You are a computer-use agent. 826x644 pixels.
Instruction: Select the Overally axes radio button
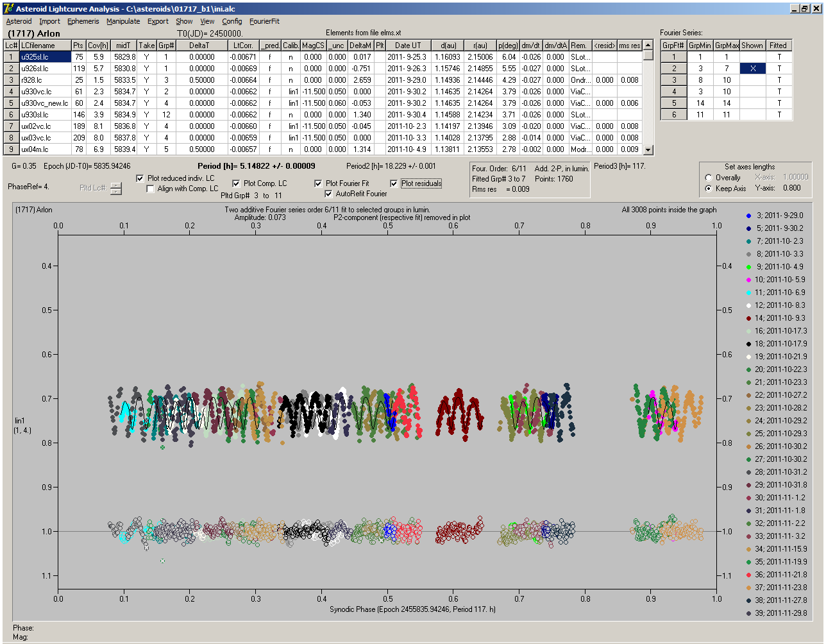point(708,178)
